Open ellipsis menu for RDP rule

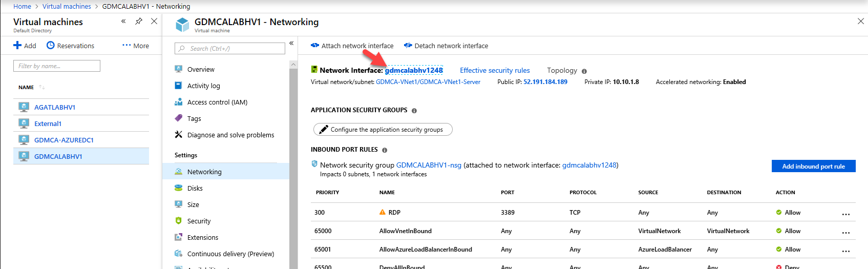click(x=845, y=214)
